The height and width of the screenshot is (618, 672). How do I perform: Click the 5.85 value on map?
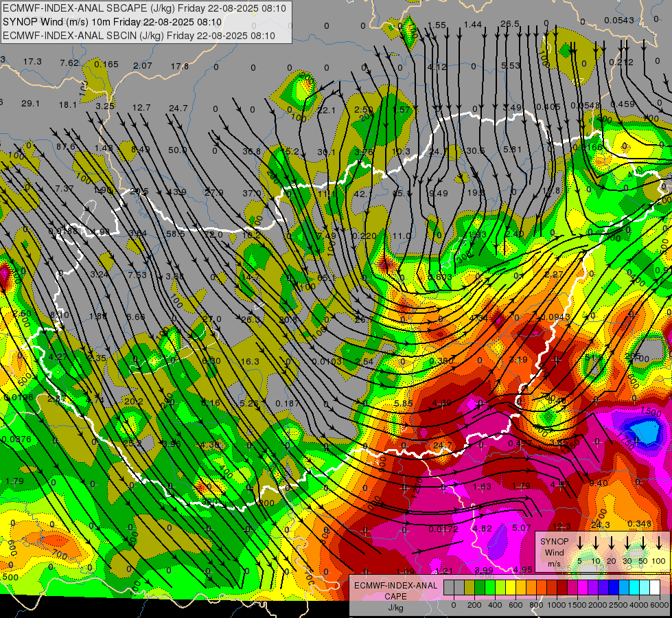(404, 404)
